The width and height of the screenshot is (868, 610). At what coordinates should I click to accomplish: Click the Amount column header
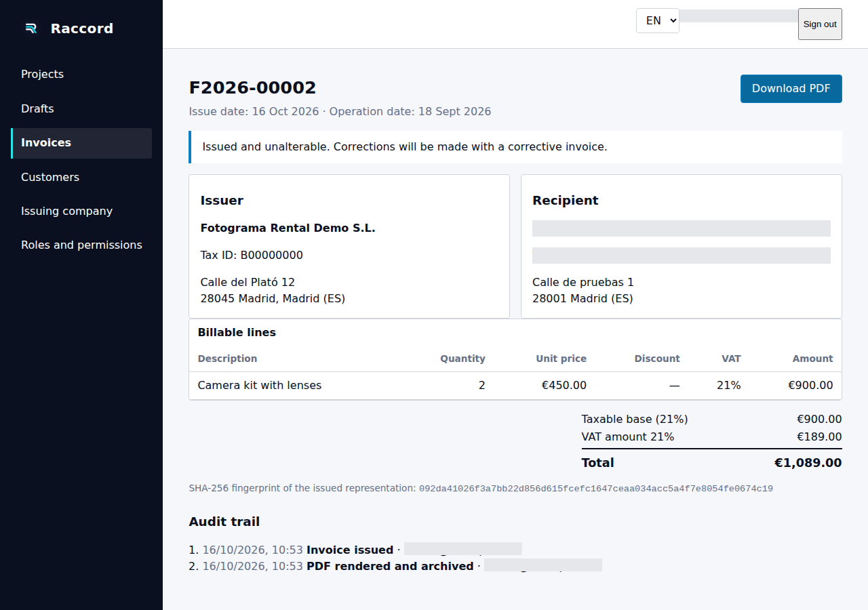click(x=812, y=359)
